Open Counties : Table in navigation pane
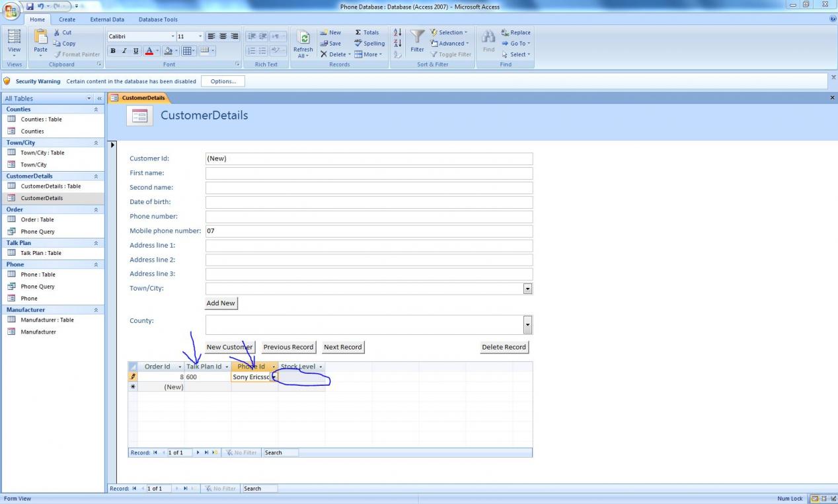Viewport: 838px width, 504px height. (41, 120)
